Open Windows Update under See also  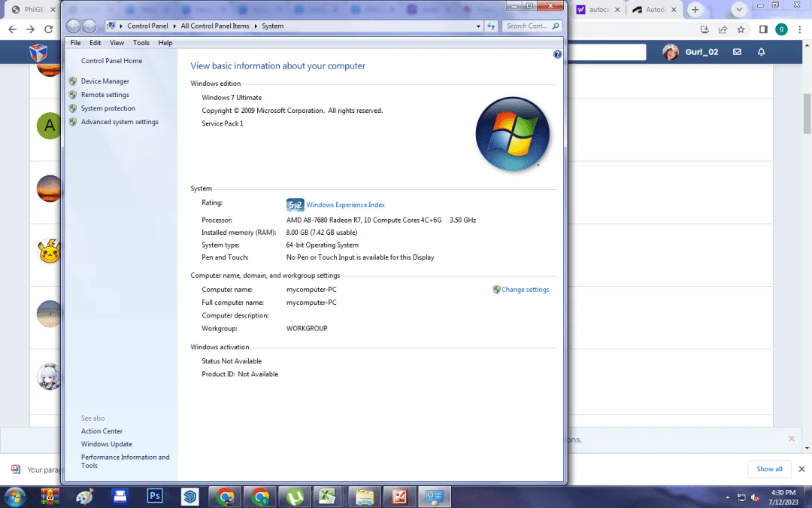click(106, 444)
